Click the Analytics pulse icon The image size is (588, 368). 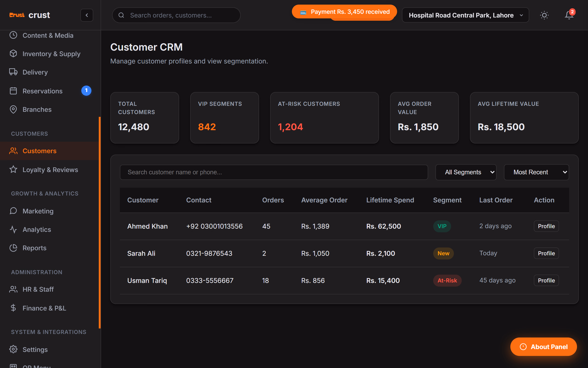[13, 229]
